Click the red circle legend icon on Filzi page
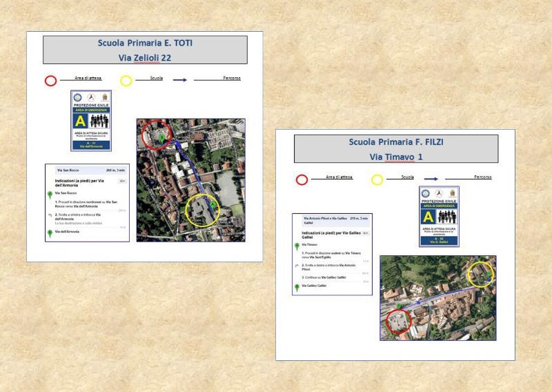The image size is (552, 392). coord(302,180)
